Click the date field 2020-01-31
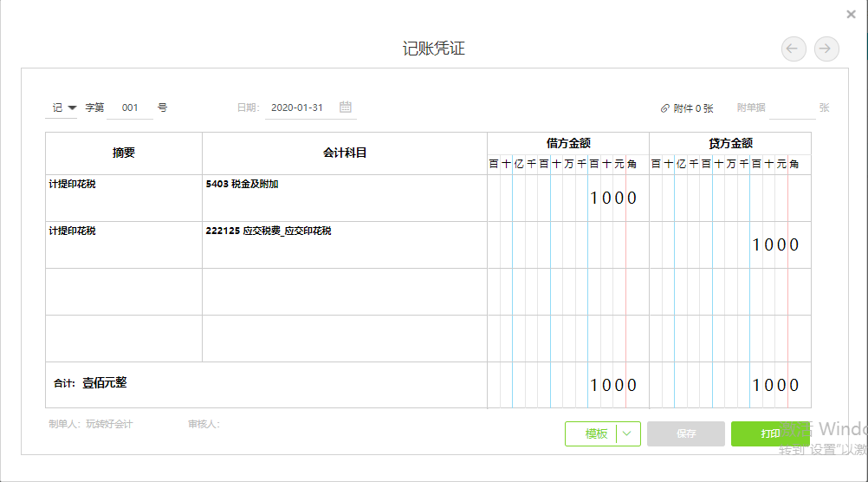The width and height of the screenshot is (868, 482). pos(299,107)
